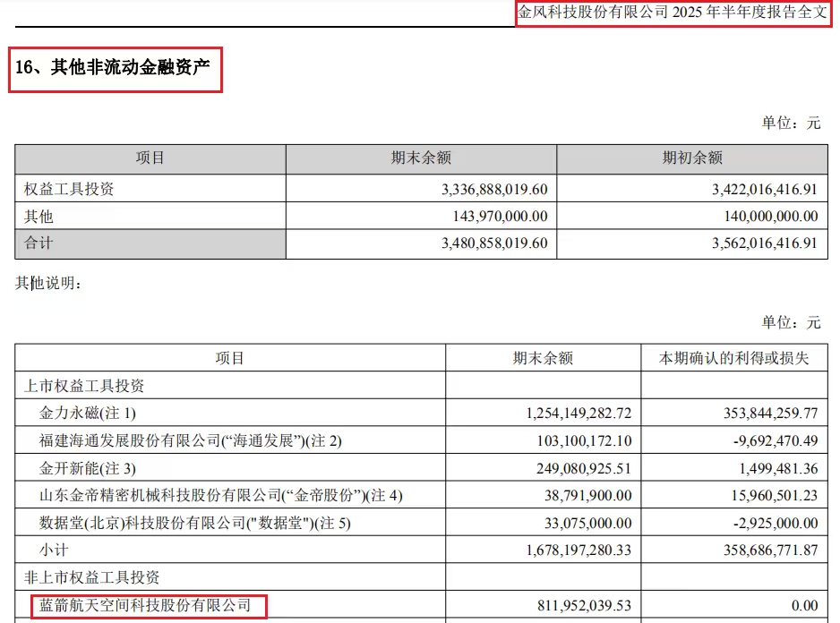Screen dimensions: 840x623
Task: Click the value -9,692,470.49
Action: click(776, 441)
